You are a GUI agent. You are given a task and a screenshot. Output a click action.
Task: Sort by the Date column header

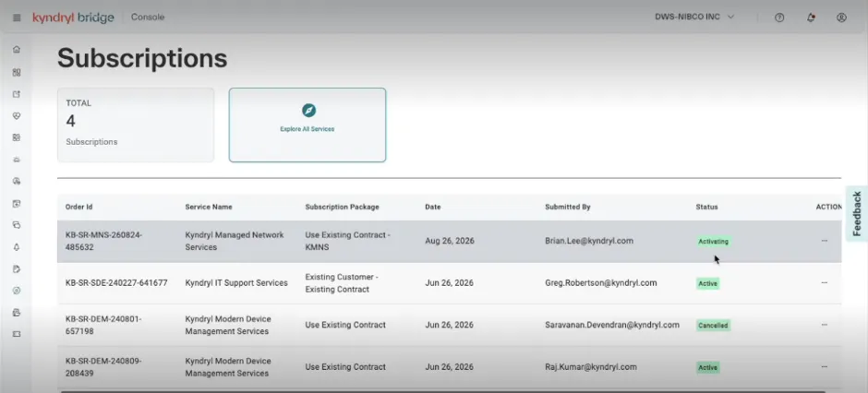tap(433, 207)
